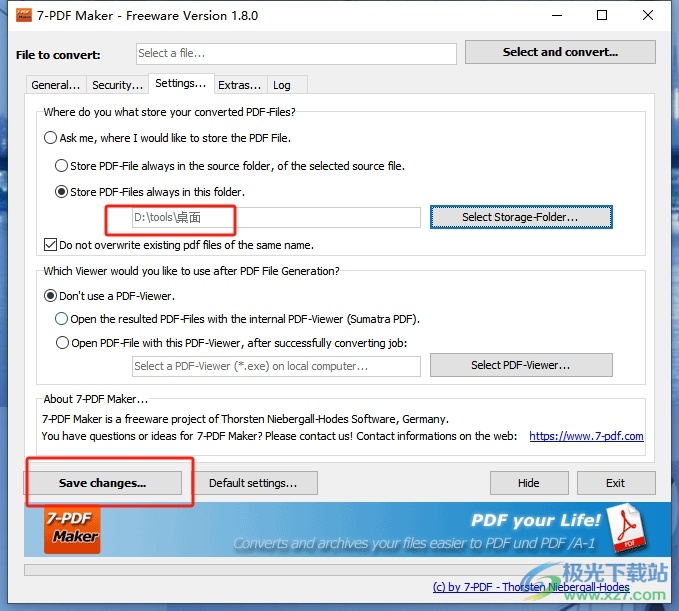Image resolution: width=679 pixels, height=611 pixels.
Task: Open the Settings tab
Action: (181, 83)
